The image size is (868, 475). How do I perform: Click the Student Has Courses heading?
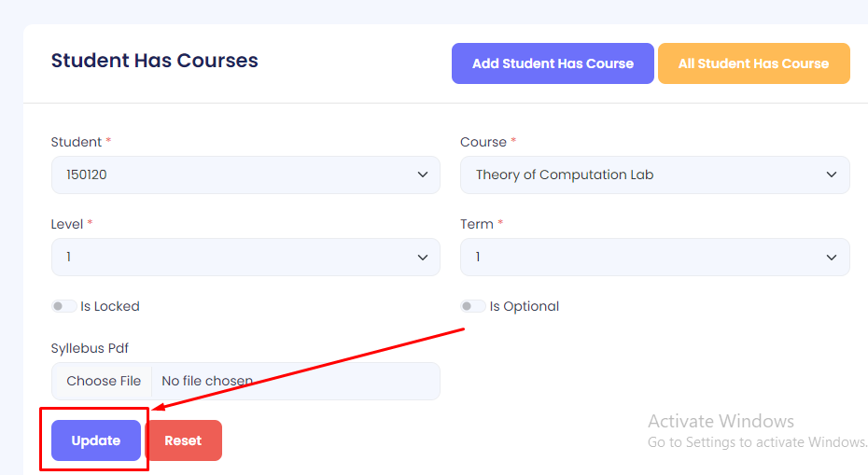(155, 61)
